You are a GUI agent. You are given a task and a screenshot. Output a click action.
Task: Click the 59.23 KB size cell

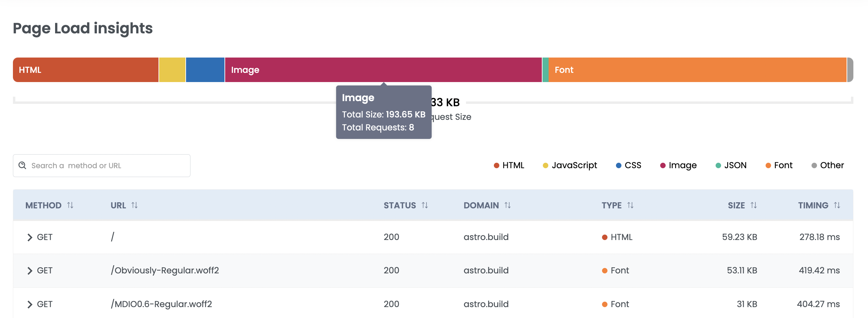(739, 237)
